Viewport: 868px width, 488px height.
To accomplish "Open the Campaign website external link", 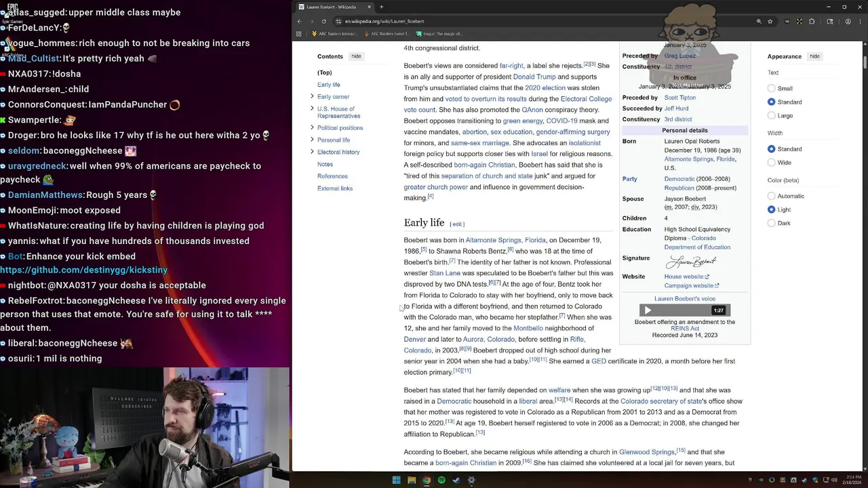I will [x=692, y=285].
